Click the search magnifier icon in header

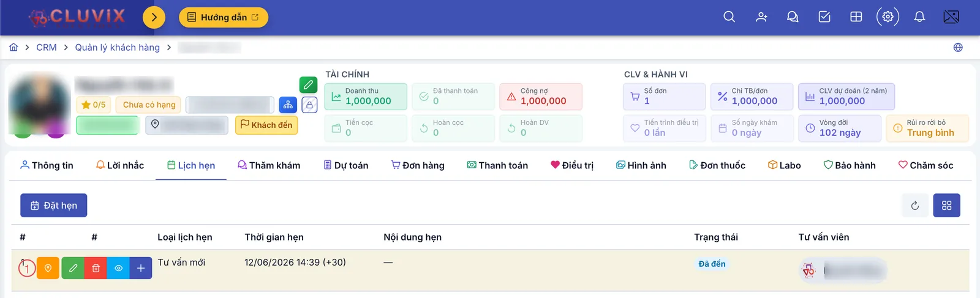point(729,17)
